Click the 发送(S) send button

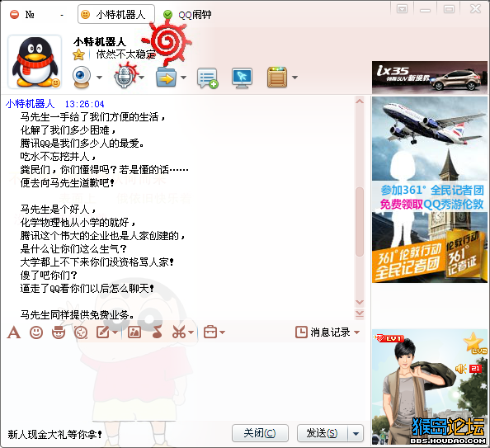pyautogui.click(x=323, y=433)
